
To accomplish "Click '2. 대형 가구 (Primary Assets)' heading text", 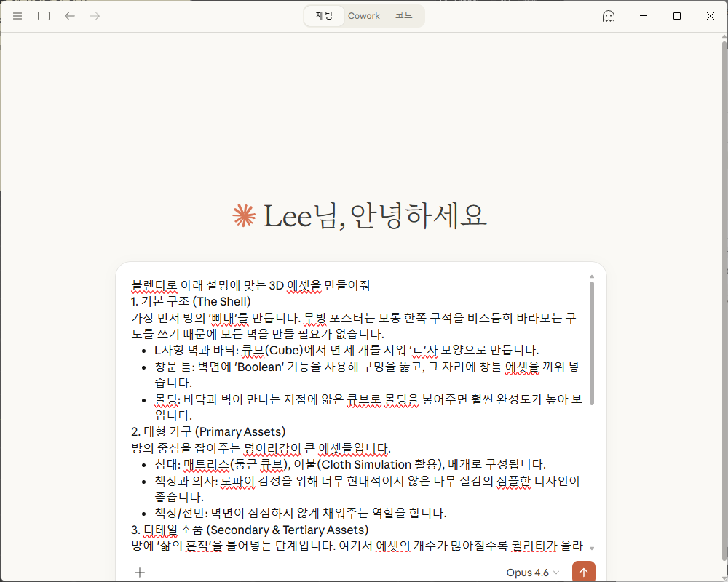I will 208,431.
